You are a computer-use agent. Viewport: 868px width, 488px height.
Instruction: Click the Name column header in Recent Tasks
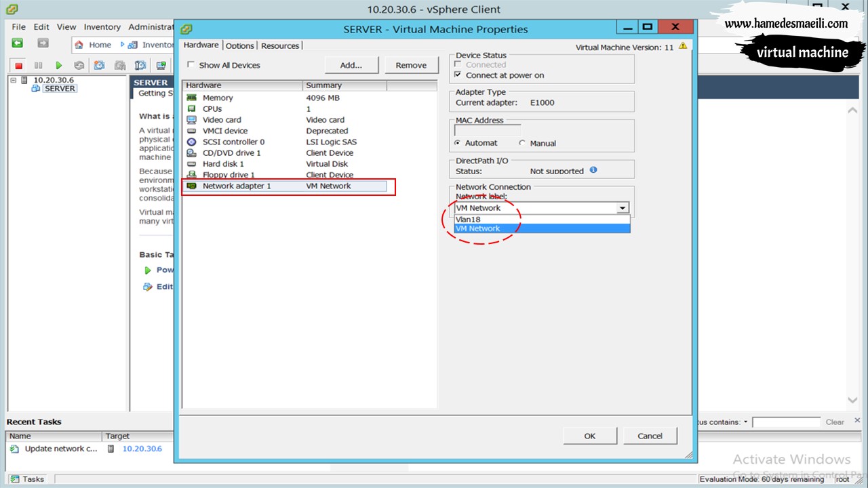point(54,436)
